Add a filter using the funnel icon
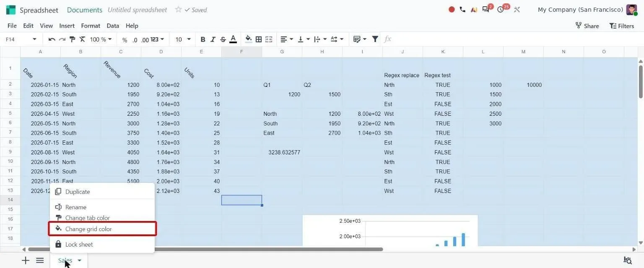Viewport: 644px width, 268px height. pyautogui.click(x=375, y=39)
